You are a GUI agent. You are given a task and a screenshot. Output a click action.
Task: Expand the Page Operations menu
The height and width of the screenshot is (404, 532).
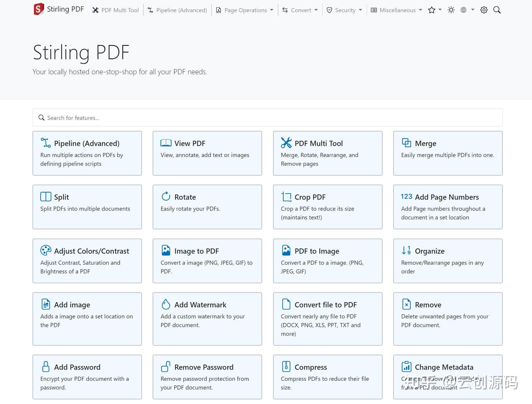(x=245, y=10)
